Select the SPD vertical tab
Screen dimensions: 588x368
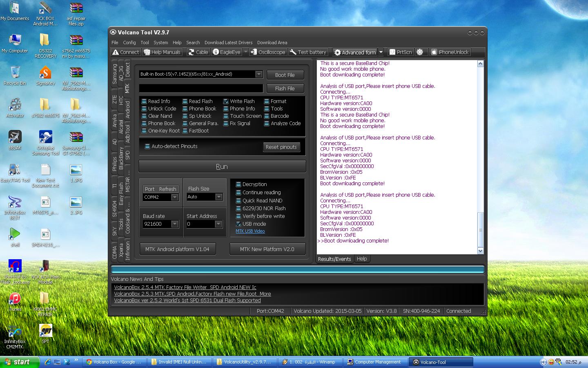[x=127, y=155]
